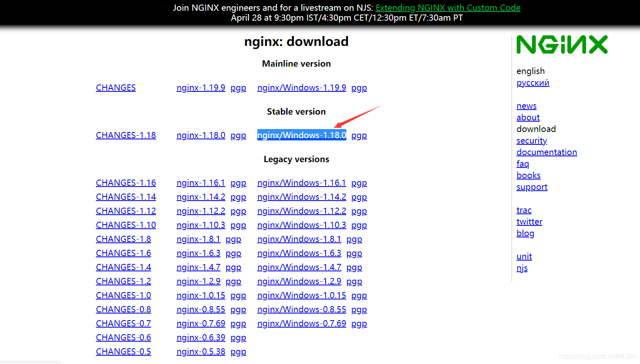Open the njs project link
Screen dimensions: 640x364
tap(522, 268)
